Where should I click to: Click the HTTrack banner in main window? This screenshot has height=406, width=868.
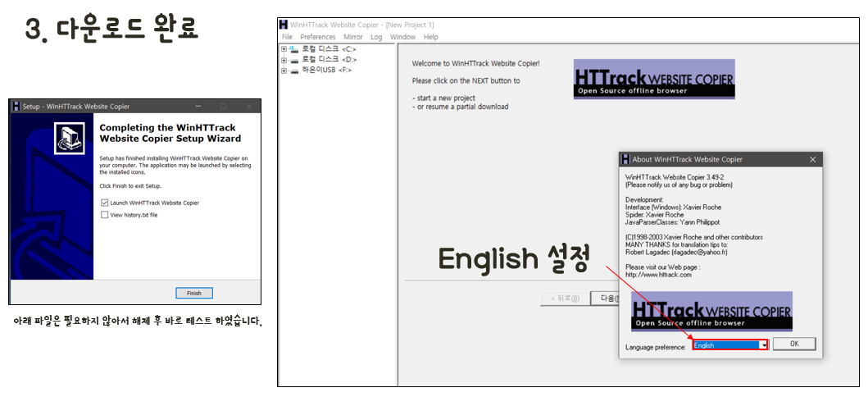click(654, 80)
